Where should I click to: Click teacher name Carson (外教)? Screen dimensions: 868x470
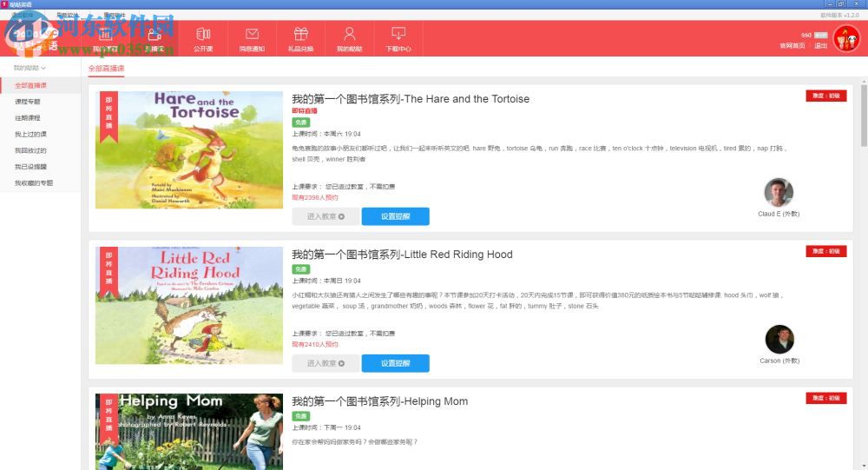tap(779, 361)
